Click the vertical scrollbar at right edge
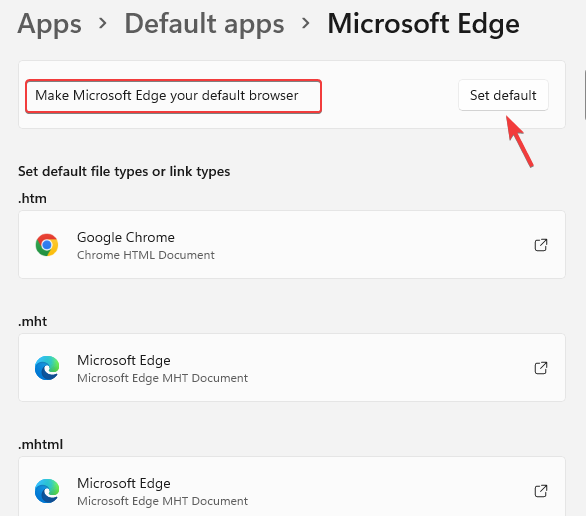 pos(584,95)
